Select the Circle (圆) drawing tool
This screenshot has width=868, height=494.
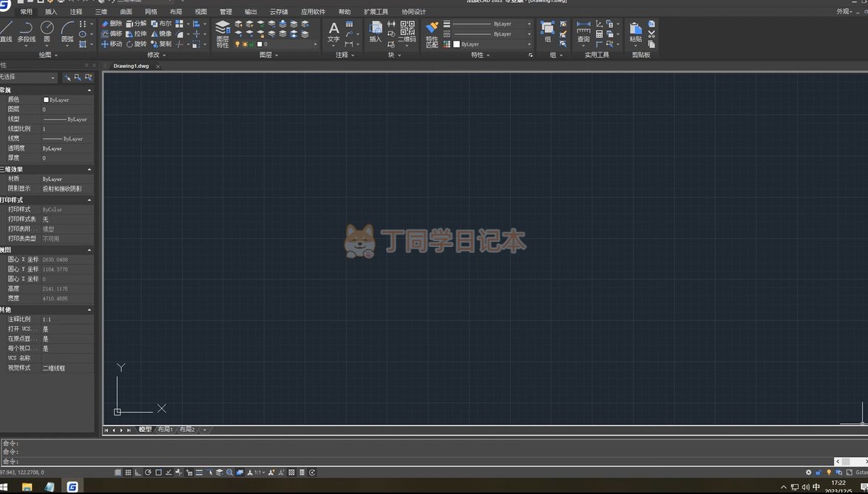click(x=47, y=31)
